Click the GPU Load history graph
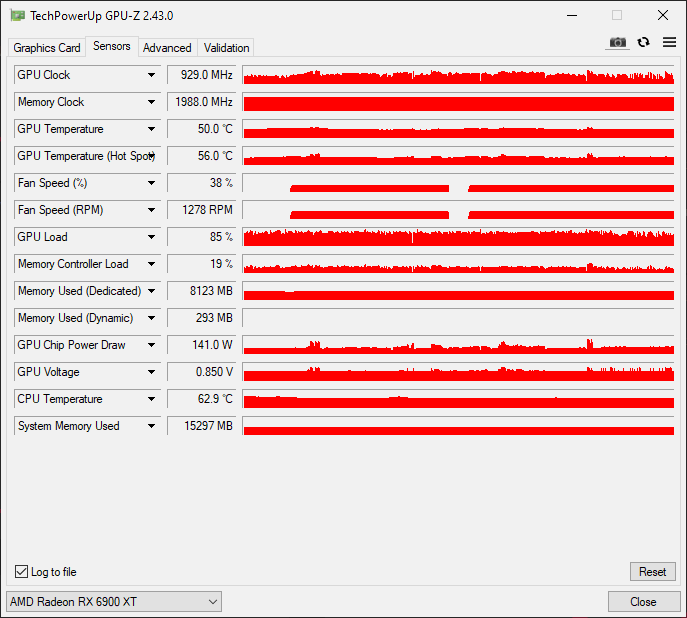Viewport: 687px width, 618px height. 458,237
